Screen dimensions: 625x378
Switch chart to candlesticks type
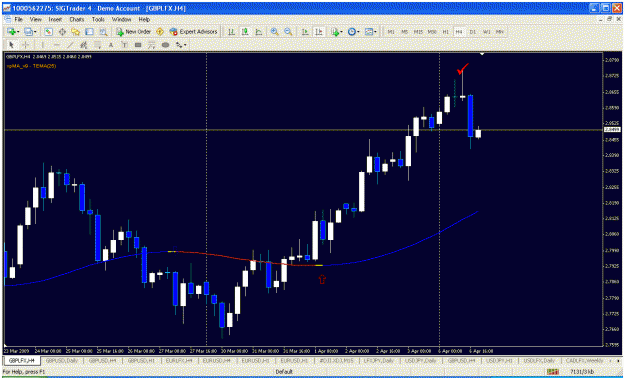[x=245, y=32]
